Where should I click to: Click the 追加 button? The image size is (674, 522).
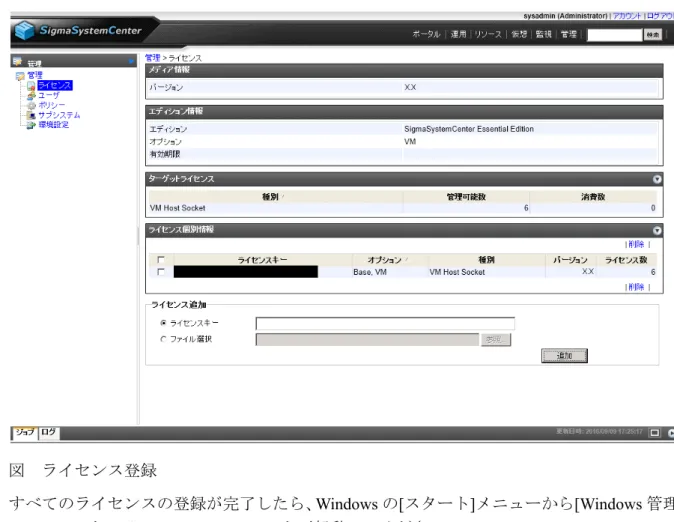pos(564,356)
